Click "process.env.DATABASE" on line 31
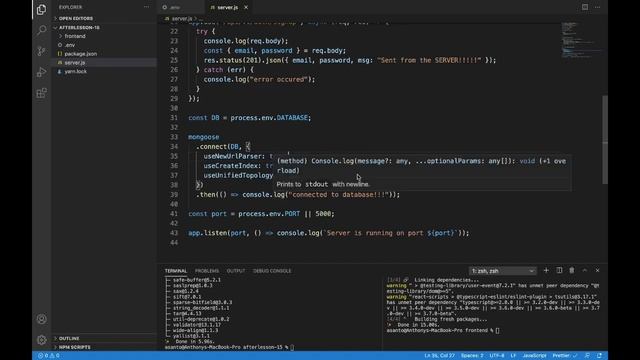Viewport: 640px width, 360px height. tap(270, 118)
